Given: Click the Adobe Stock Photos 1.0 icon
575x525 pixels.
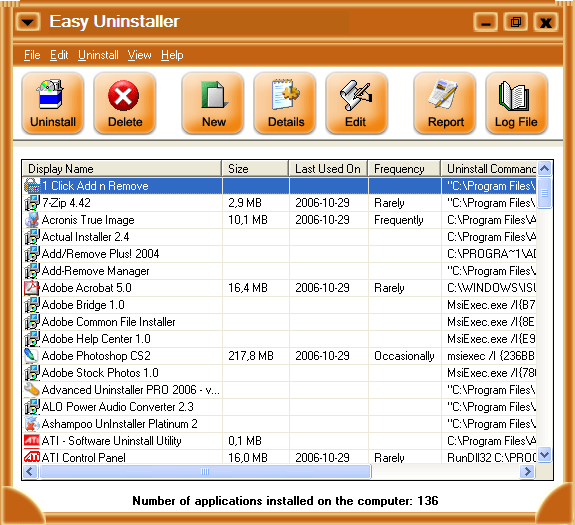Looking at the screenshot, I should tap(32, 373).
